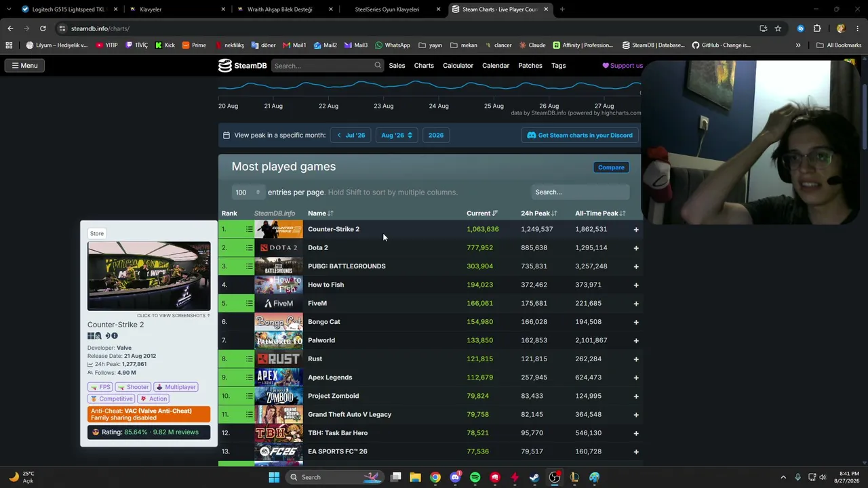Open OBS Studio from the taskbar
Screen dimensions: 868x488
pyautogui.click(x=555, y=477)
